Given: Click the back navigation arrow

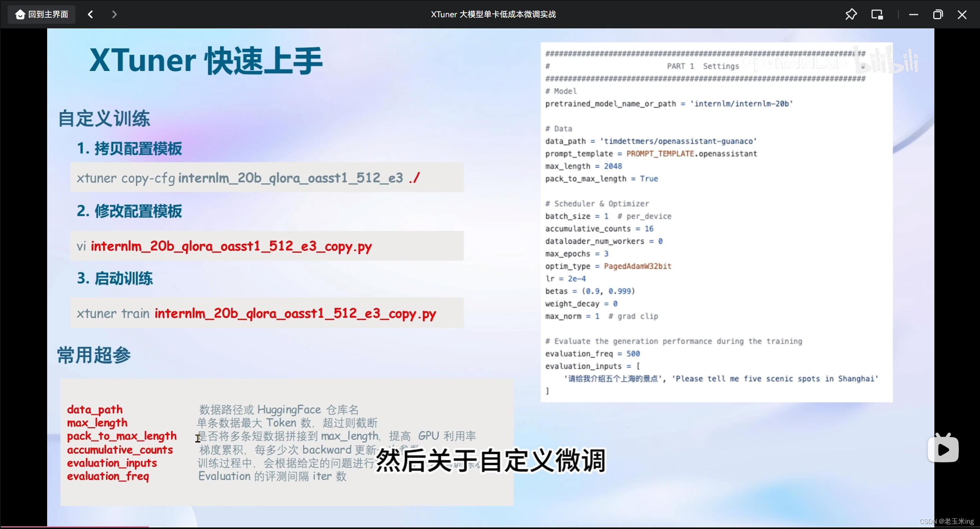Looking at the screenshot, I should (x=90, y=14).
